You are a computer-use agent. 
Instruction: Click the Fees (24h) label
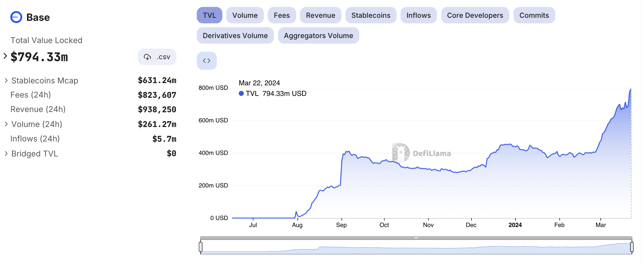[x=31, y=95]
